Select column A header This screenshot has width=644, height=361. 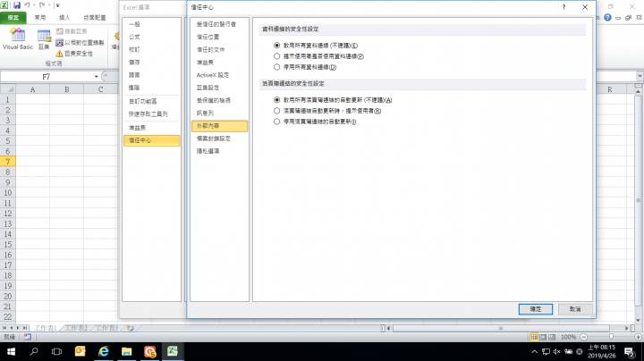tap(33, 89)
